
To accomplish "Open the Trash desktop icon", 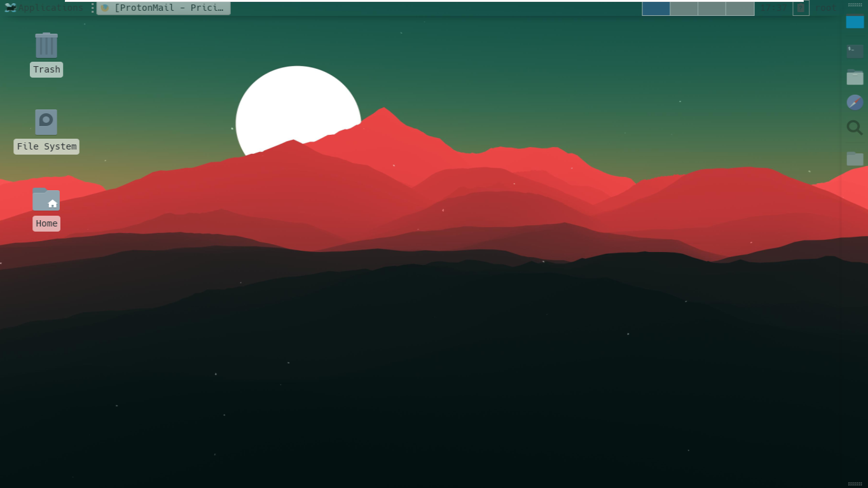I will (46, 46).
